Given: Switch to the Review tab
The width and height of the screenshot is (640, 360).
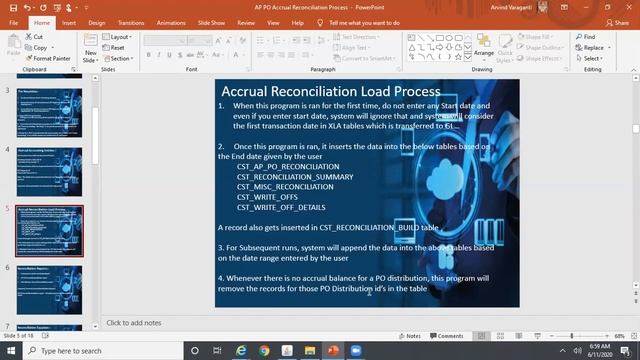Looking at the screenshot, I should [x=246, y=23].
